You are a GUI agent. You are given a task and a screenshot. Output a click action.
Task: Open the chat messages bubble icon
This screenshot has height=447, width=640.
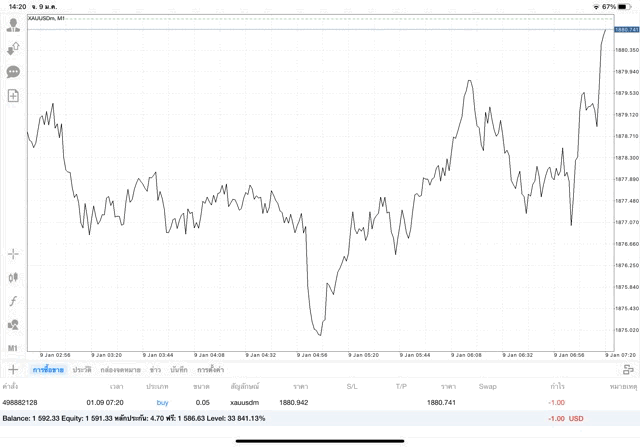point(13,72)
